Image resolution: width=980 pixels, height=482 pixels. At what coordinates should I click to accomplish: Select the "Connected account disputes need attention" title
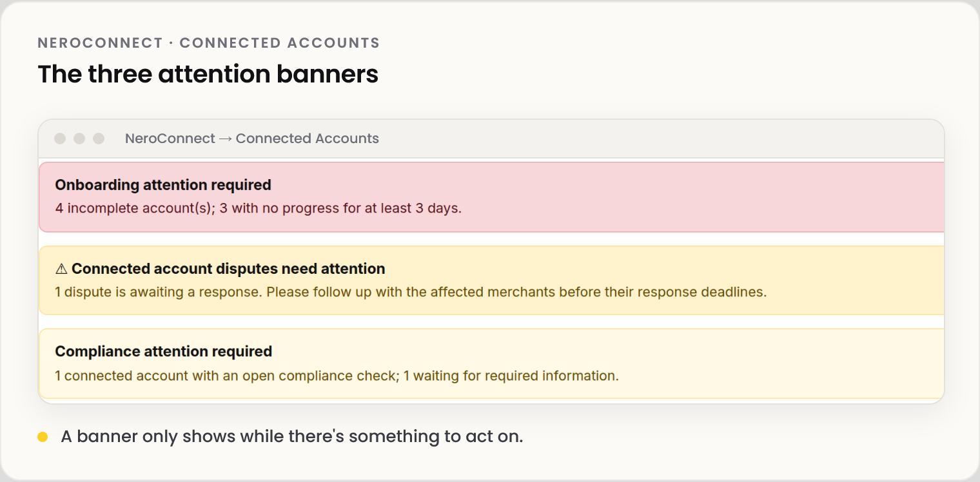point(228,269)
